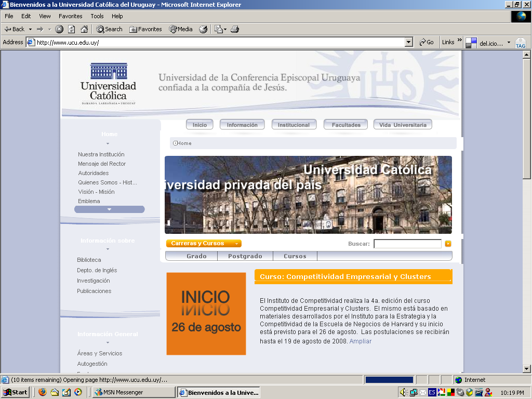Open the Biblioteca sidebar link
This screenshot has width=532, height=399.
(x=89, y=260)
